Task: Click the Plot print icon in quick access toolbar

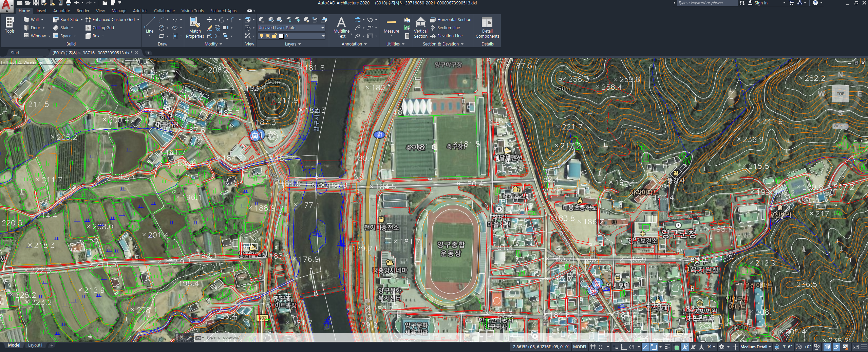Action: pos(69,3)
